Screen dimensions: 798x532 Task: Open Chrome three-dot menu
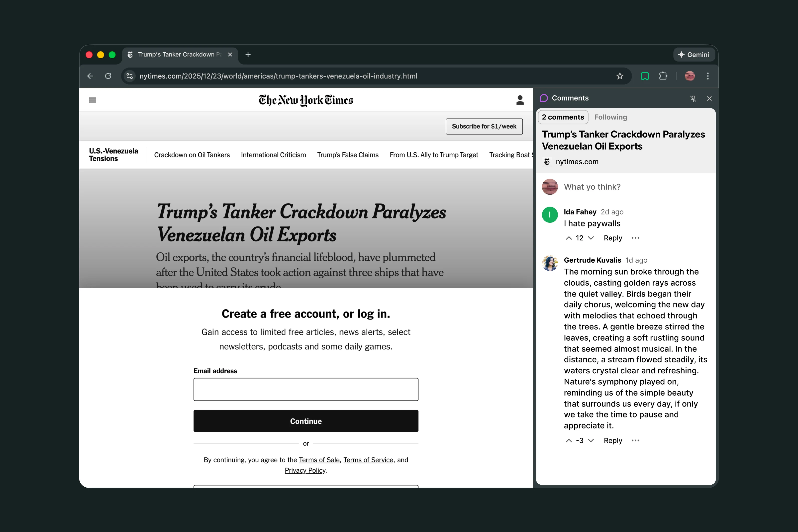coord(708,76)
